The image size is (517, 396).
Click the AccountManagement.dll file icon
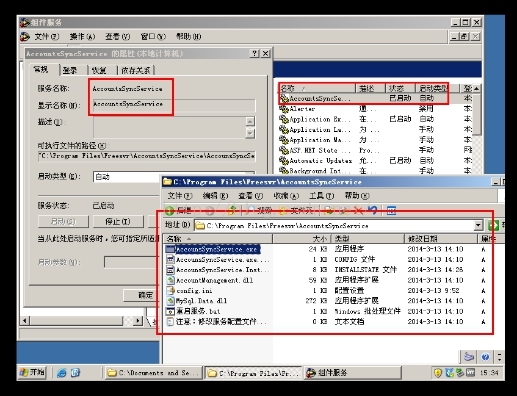pos(170,280)
